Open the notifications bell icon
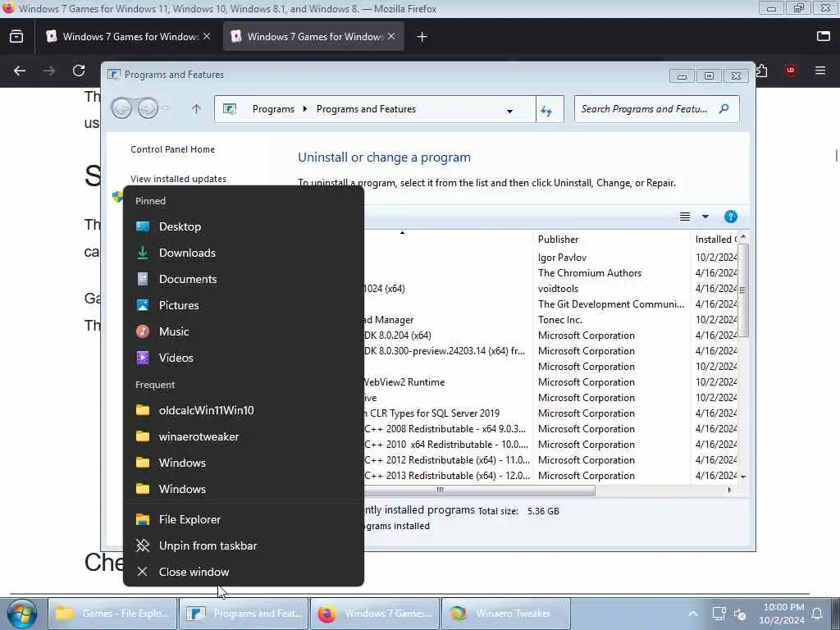 point(818,614)
